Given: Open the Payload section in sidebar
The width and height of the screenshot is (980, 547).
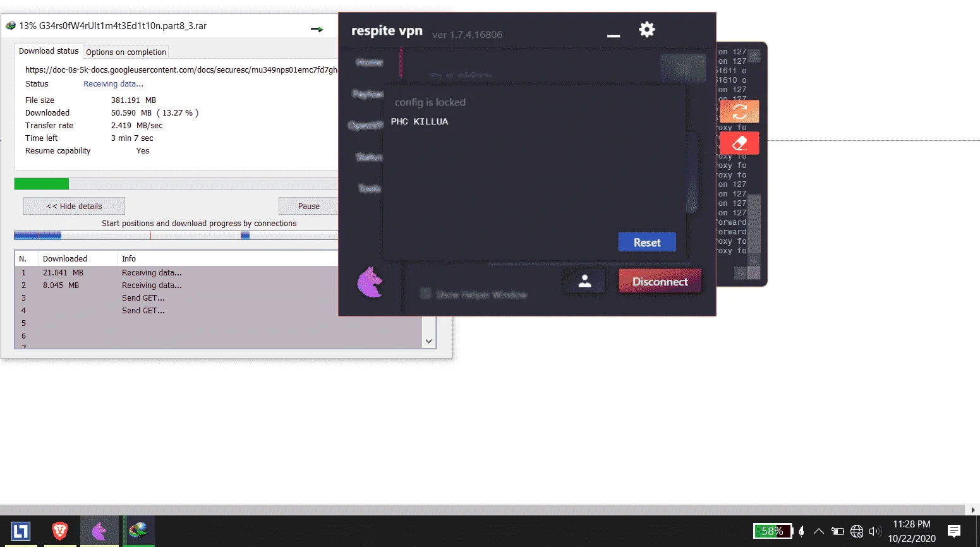Looking at the screenshot, I should pyautogui.click(x=368, y=93).
